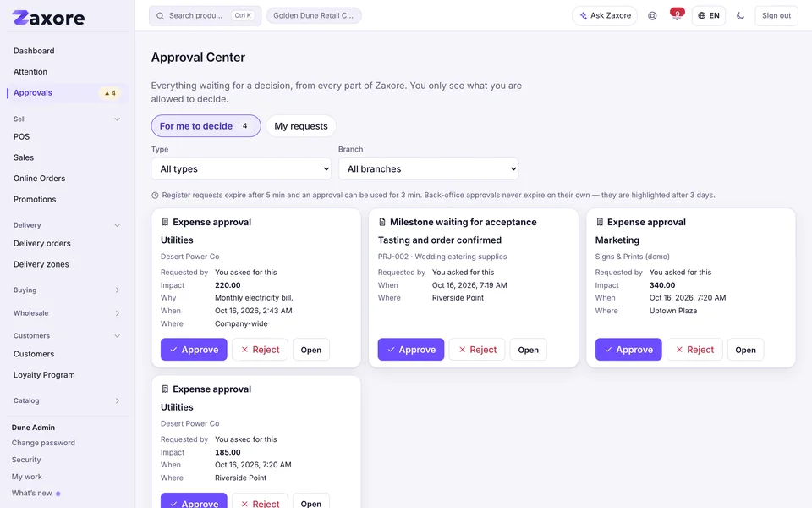The image size is (812, 508).
Task: Click the Golden Dune Retail company selector
Action: pos(314,15)
